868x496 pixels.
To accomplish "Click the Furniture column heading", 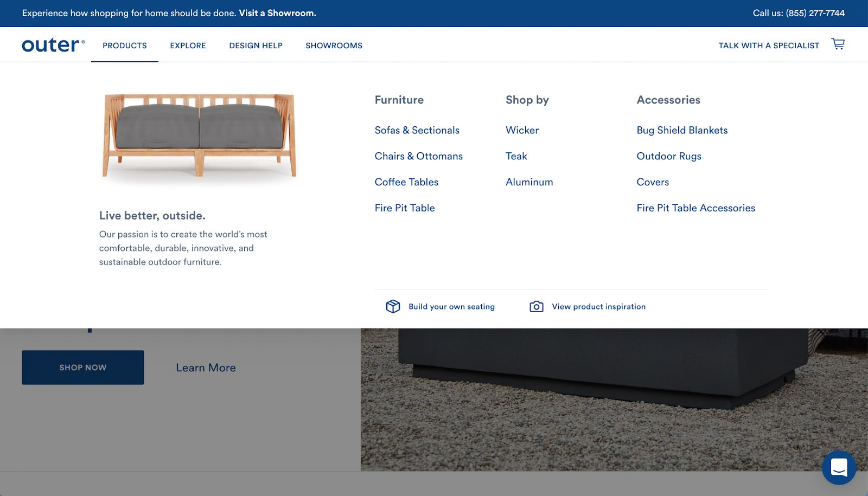I will pyautogui.click(x=399, y=100).
